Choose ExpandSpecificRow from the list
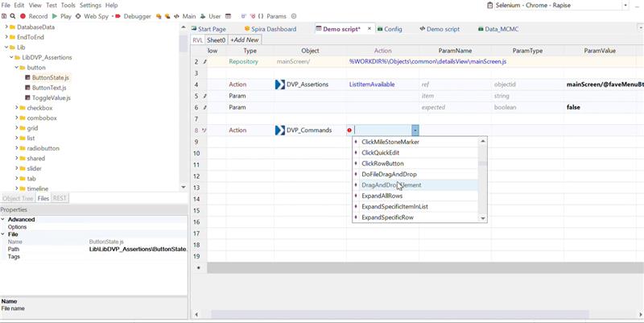Image resolution: width=644 pixels, height=323 pixels. tap(415, 217)
